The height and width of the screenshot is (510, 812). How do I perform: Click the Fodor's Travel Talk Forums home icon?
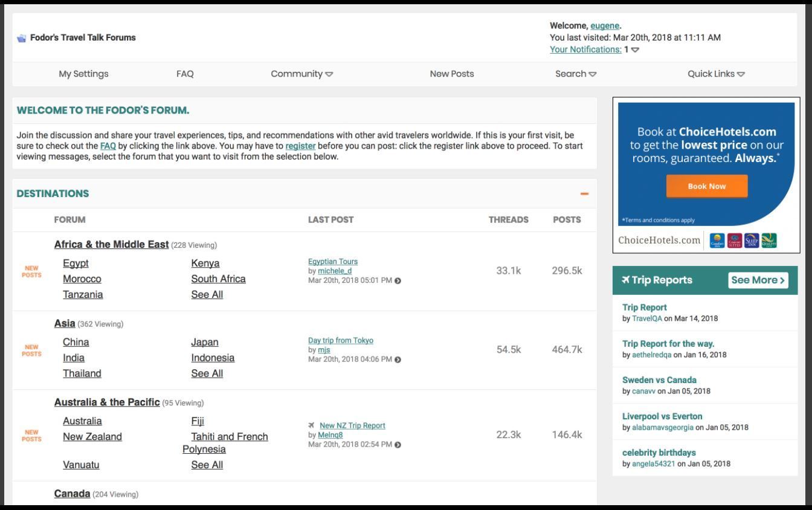click(x=22, y=38)
